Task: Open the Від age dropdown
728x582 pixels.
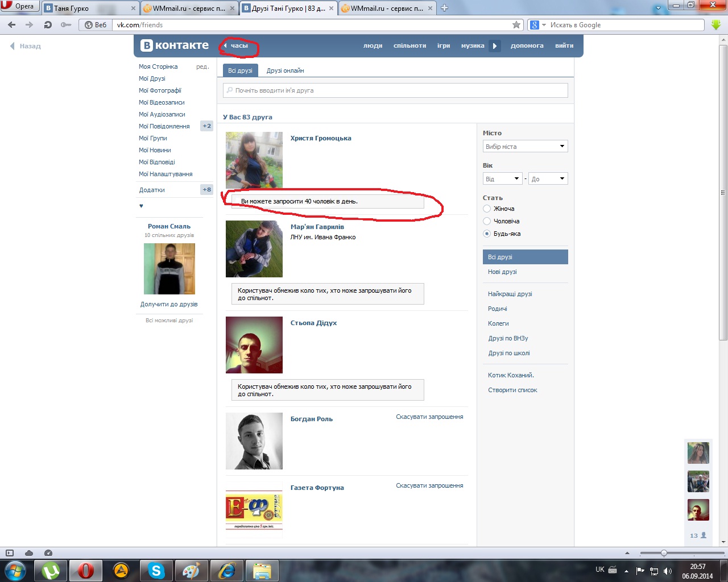Action: tap(502, 179)
